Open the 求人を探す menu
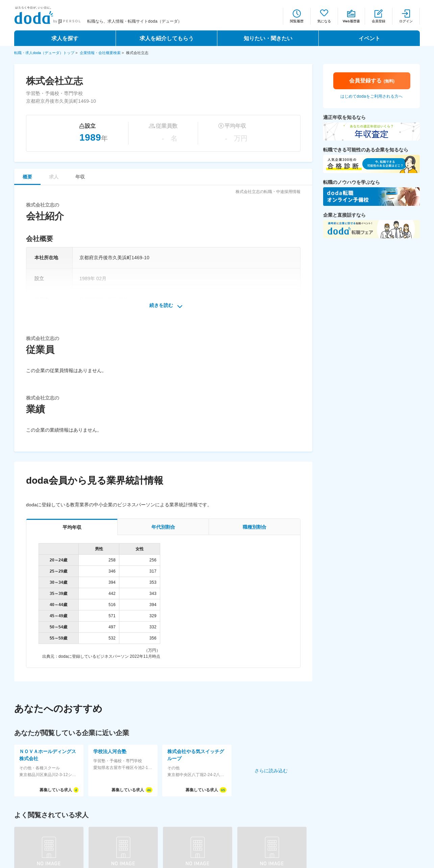This screenshot has width=434, height=868. (x=65, y=38)
